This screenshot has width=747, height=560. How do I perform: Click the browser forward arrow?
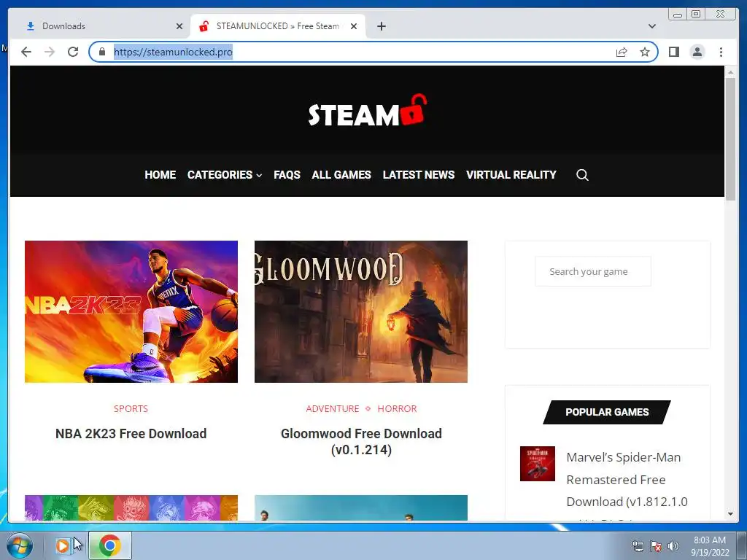[50, 52]
